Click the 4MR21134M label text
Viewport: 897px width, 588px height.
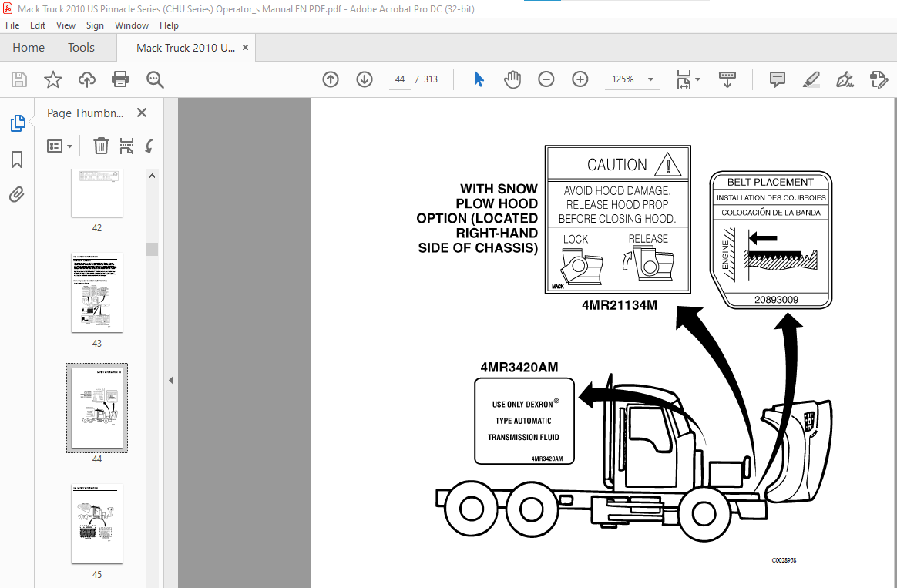[x=619, y=305]
